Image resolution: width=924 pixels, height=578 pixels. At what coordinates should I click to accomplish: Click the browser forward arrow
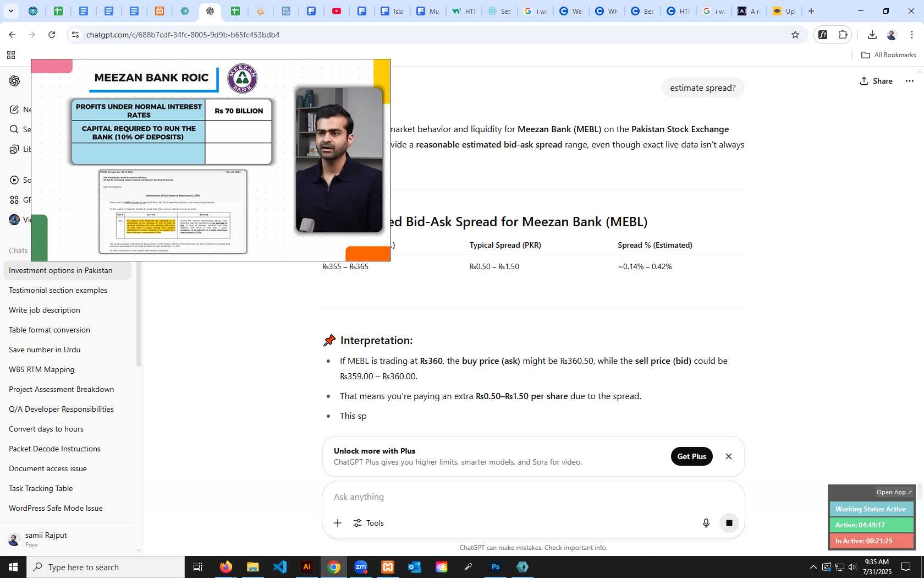pos(32,35)
